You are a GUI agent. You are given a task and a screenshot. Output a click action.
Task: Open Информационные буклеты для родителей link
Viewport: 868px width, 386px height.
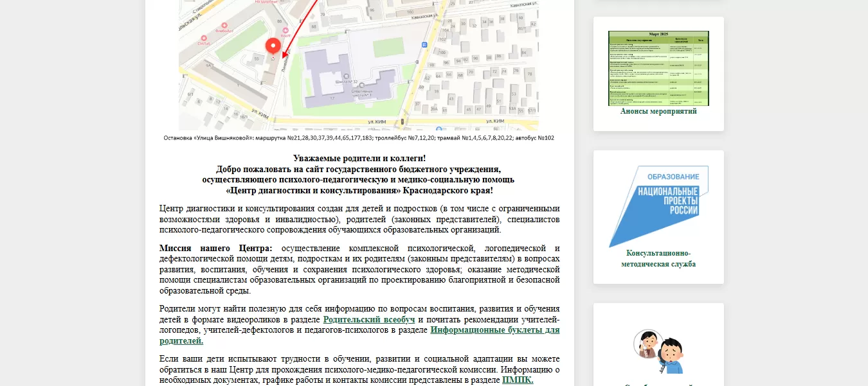click(x=494, y=330)
